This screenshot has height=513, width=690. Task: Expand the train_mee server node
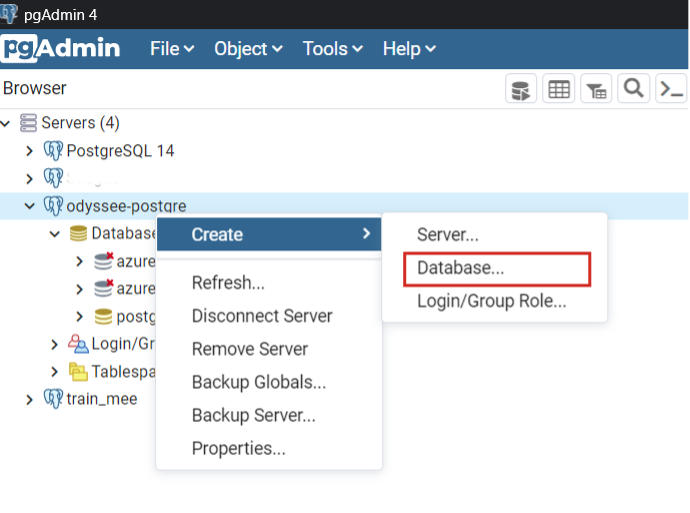click(29, 399)
